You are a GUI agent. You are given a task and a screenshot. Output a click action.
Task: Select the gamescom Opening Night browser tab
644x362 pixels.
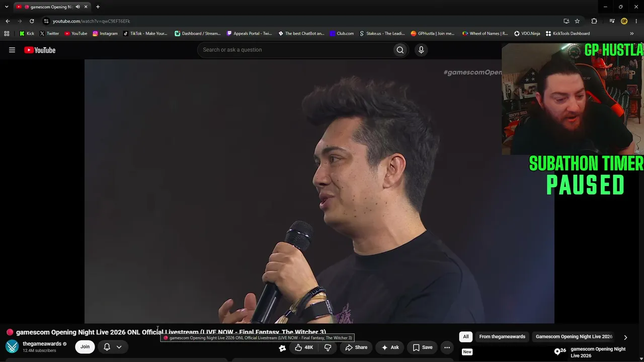pyautogui.click(x=51, y=7)
